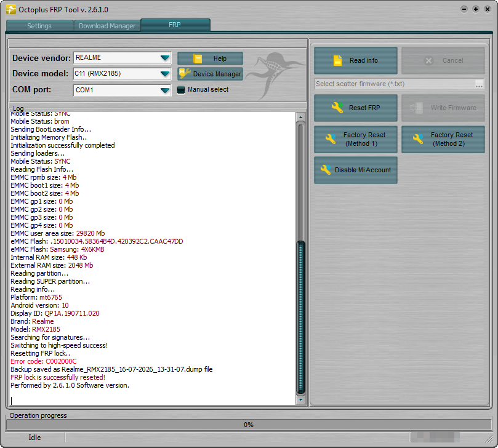The height and width of the screenshot is (448, 498).
Task: Click the 'Model: RMX2185' log entry
Action: tap(35, 329)
